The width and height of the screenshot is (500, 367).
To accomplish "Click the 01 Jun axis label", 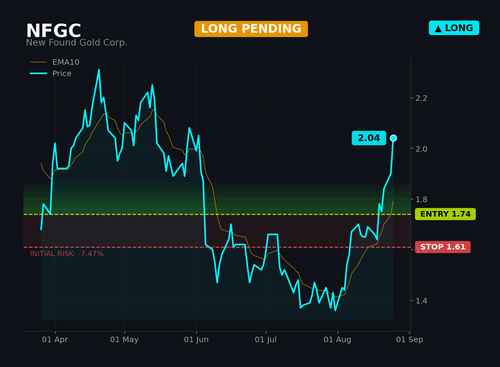I will (196, 340).
